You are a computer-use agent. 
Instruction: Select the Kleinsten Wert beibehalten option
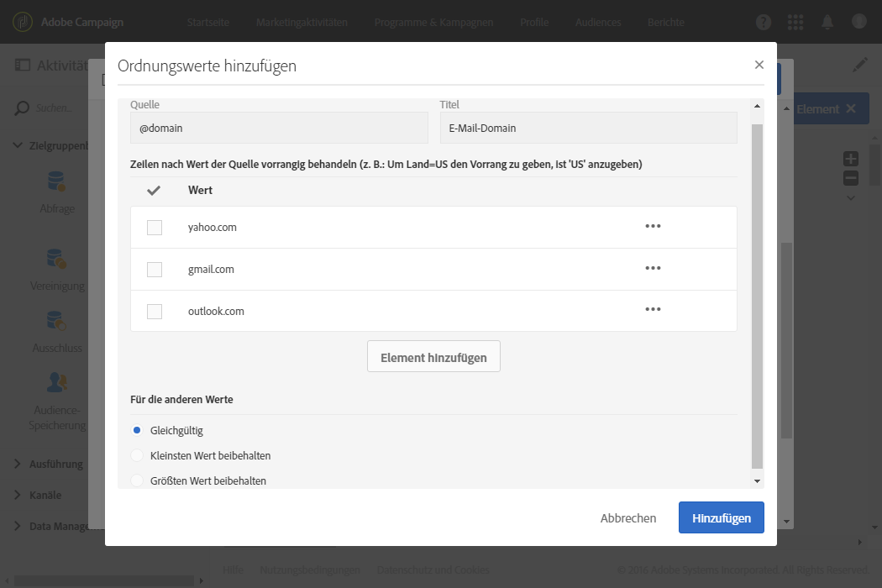(x=137, y=456)
